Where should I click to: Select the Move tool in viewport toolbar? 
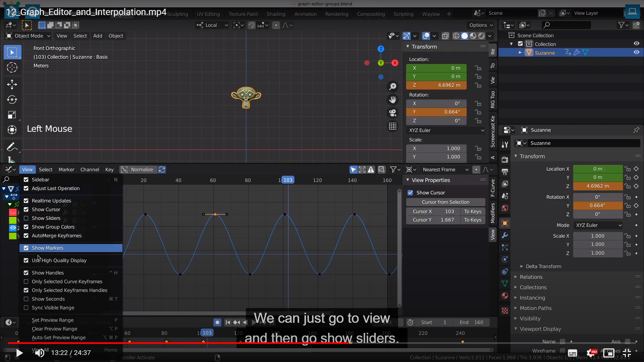[x=12, y=84]
